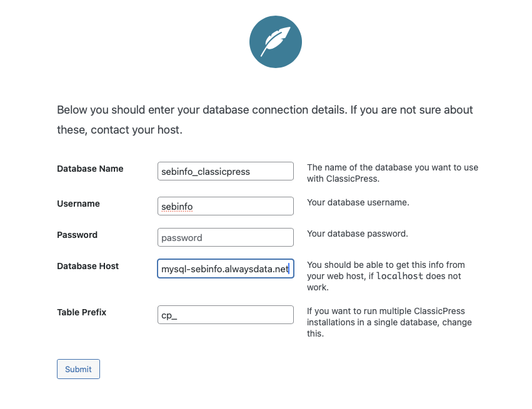Image resolution: width=532 pixels, height=409 pixels.
Task: Click 'Your database username.' description
Action: tap(358, 203)
